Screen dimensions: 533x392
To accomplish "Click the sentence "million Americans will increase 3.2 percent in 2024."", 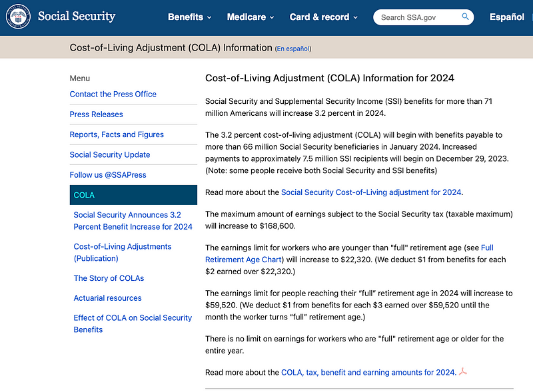I will tap(295, 113).
